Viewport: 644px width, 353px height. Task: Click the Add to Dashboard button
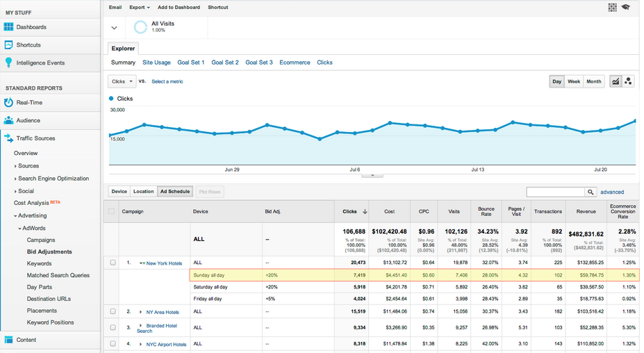click(179, 8)
